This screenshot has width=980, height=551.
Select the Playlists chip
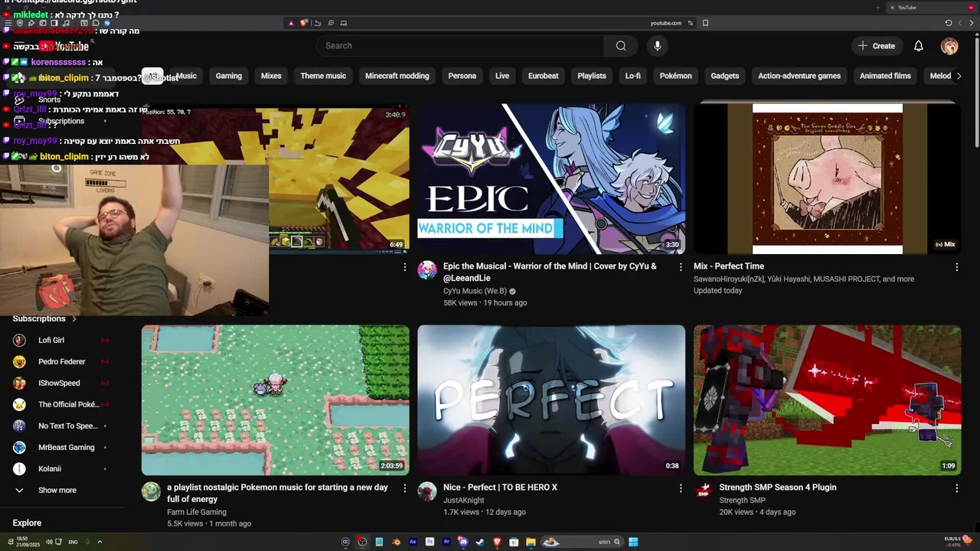coord(592,76)
